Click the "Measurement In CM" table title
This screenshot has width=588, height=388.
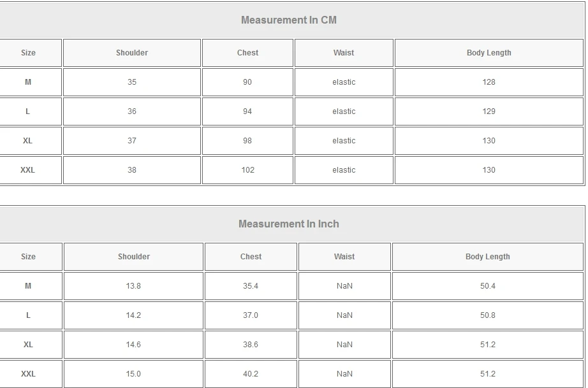289,20
